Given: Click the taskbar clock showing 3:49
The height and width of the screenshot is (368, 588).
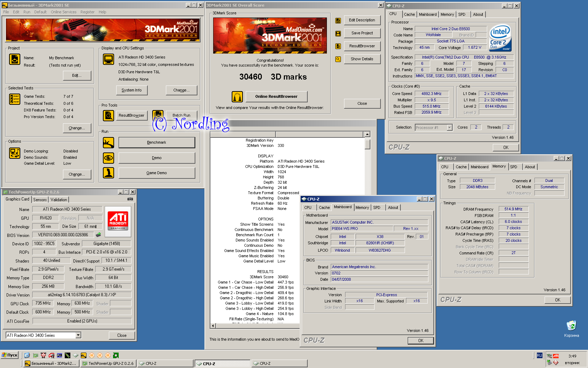Looking at the screenshot, I should [x=572, y=356].
